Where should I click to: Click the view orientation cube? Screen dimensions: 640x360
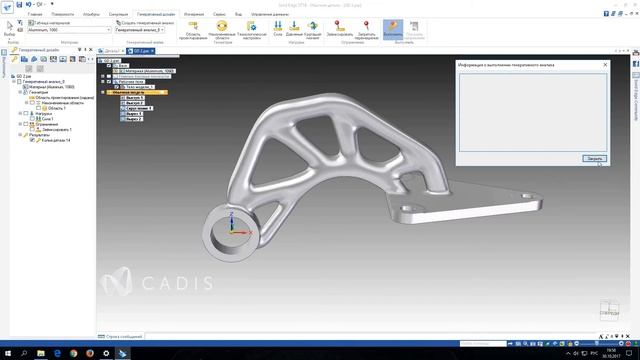click(x=609, y=311)
